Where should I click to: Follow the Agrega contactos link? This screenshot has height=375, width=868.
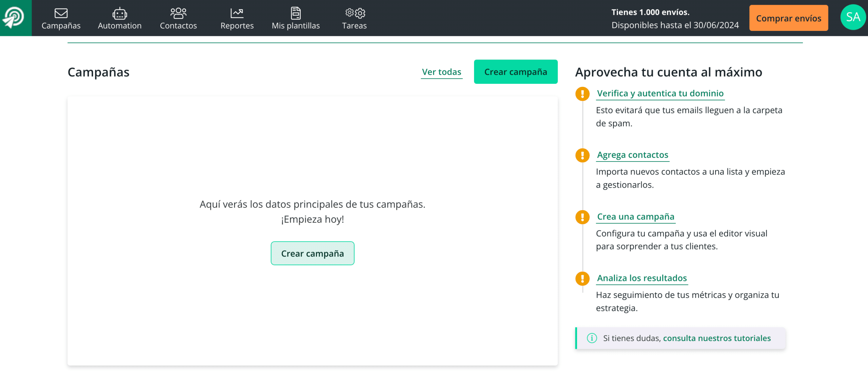pos(632,155)
